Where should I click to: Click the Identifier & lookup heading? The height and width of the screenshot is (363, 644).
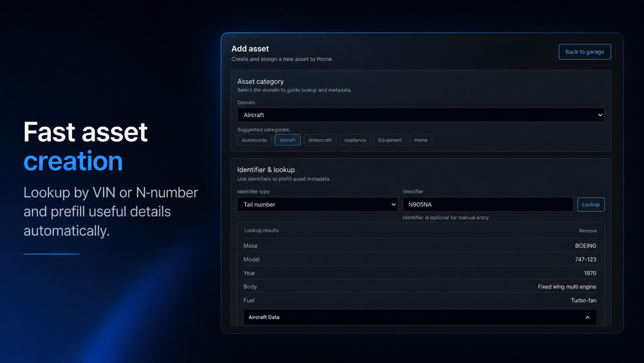(266, 169)
